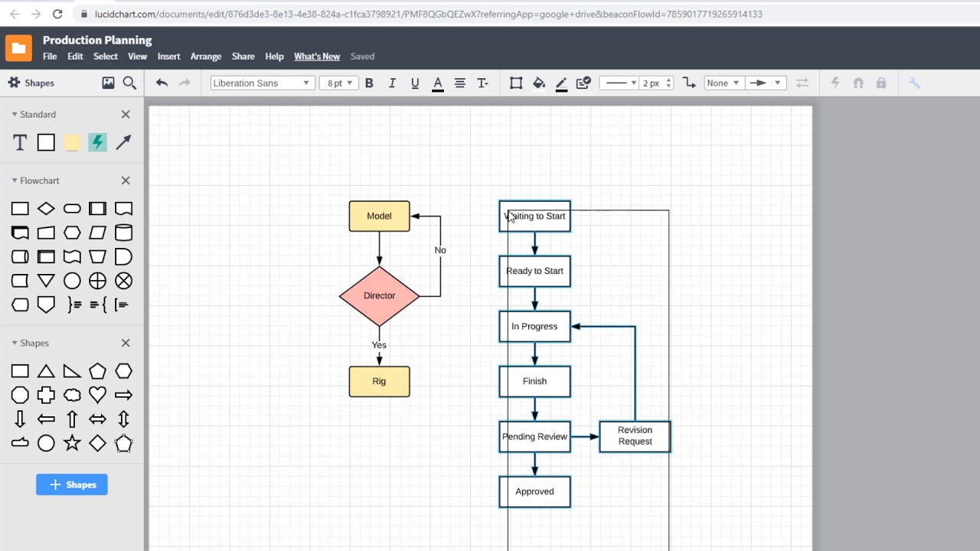
Task: Pick the Right triangle shape
Action: 72,371
